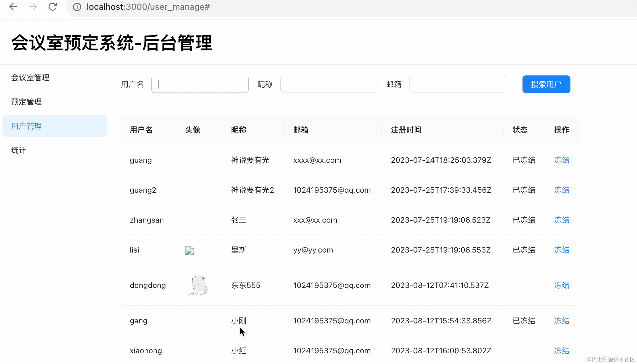Image resolution: width=637 pixels, height=364 pixels.
Task: Freeze user zhangsan via 冻结 link
Action: click(562, 220)
